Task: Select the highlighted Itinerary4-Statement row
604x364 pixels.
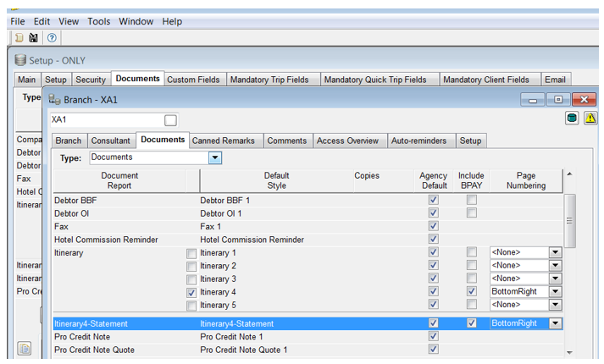Action: tap(308, 323)
